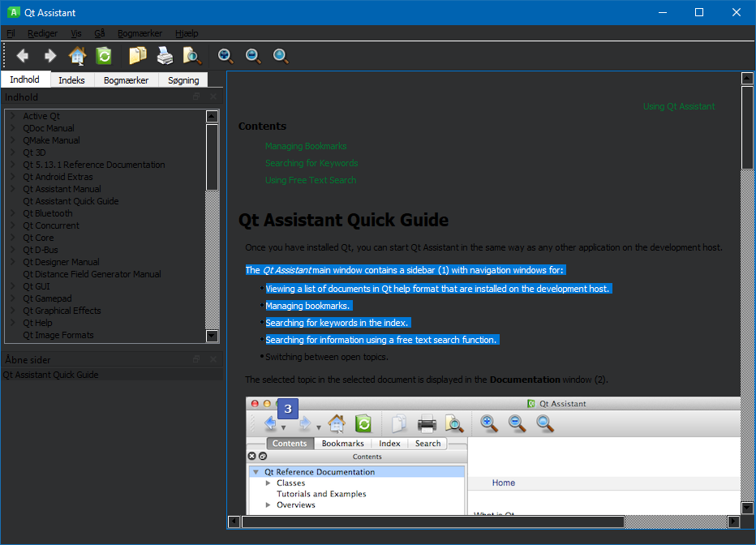Open the Fil menu
This screenshot has height=545, width=756.
pyautogui.click(x=11, y=33)
